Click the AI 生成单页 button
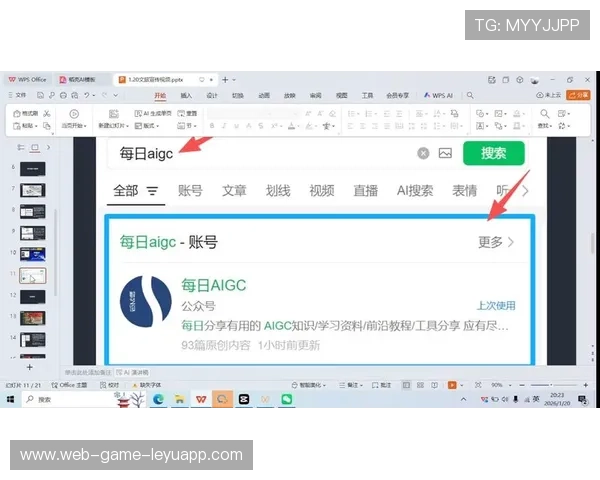Image resolution: width=600 pixels, height=480 pixels. coord(153,114)
